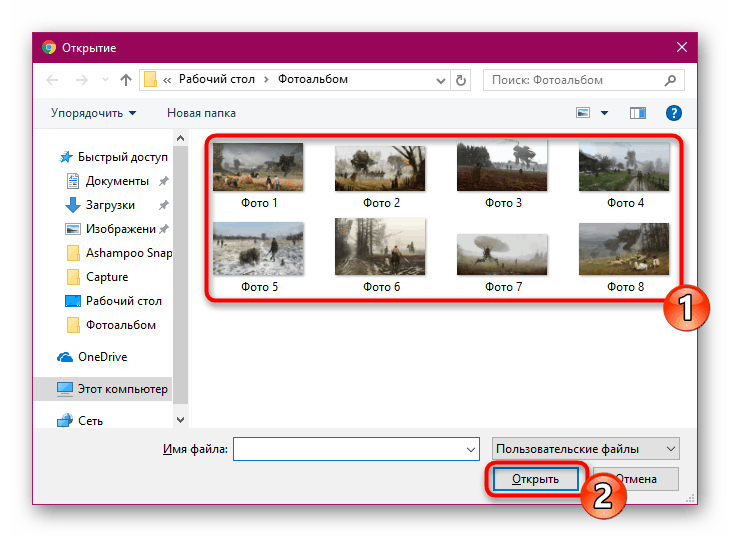Toggle the preview pane
This screenshot has width=730, height=537.
tap(637, 113)
